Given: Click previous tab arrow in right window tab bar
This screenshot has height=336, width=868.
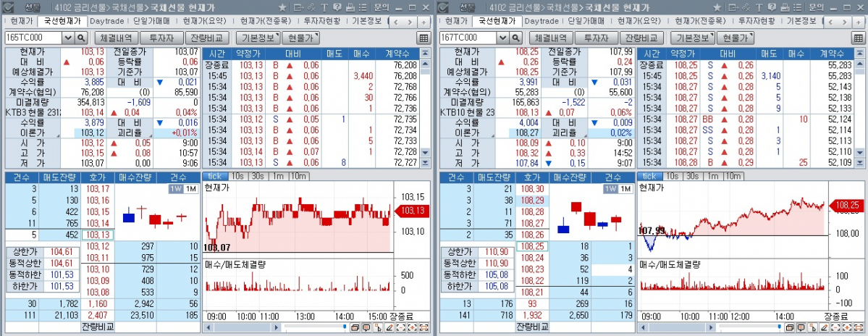Looking at the screenshot, I should [x=830, y=22].
